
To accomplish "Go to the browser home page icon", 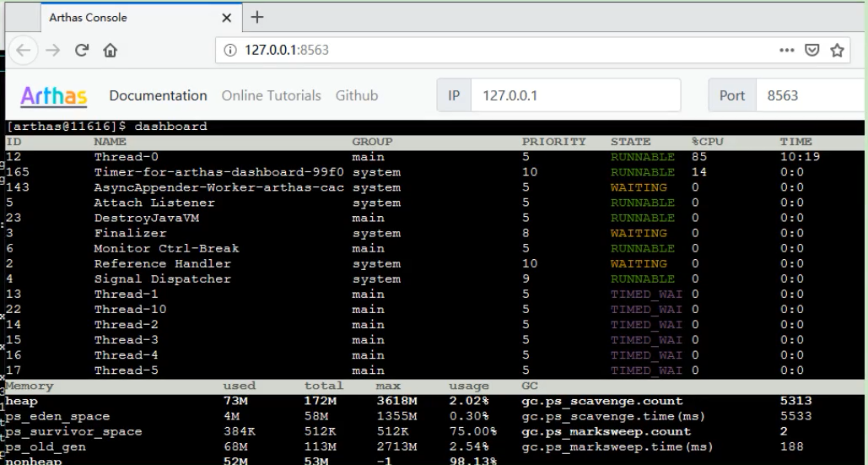I will point(111,51).
